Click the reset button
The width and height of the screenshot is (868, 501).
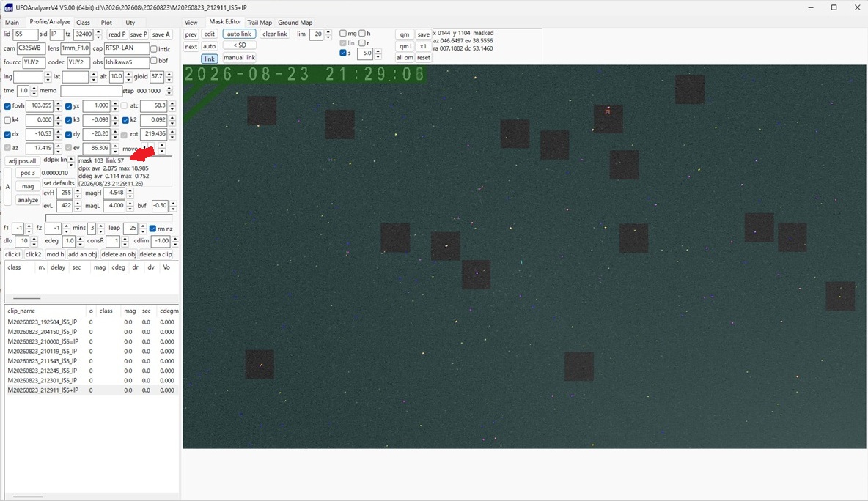tap(424, 58)
